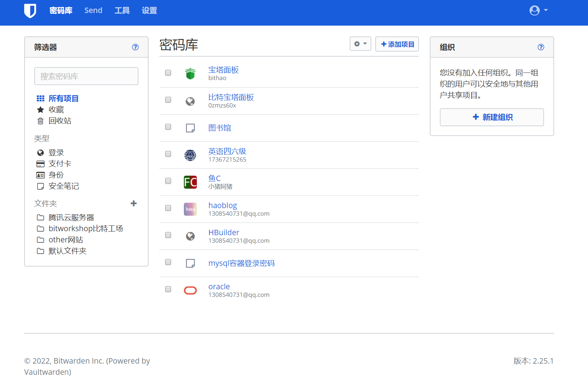Click the 鱼C FC icon

[190, 182]
